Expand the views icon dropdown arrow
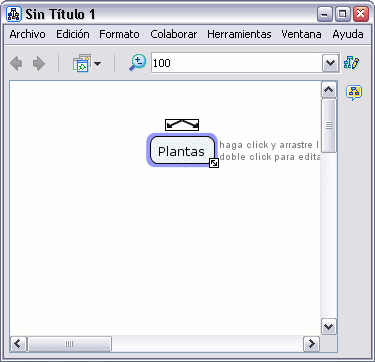This screenshot has width=375, height=362. click(98, 63)
